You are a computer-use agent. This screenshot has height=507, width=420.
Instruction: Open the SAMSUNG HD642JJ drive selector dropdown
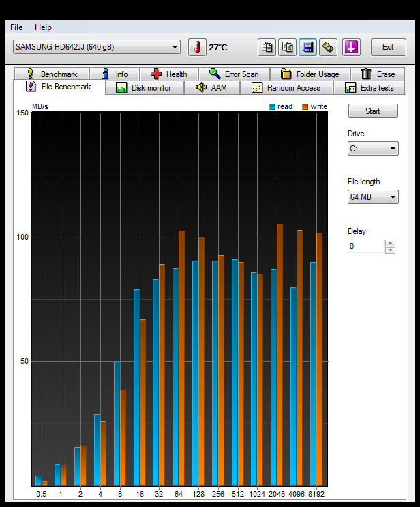(97, 47)
